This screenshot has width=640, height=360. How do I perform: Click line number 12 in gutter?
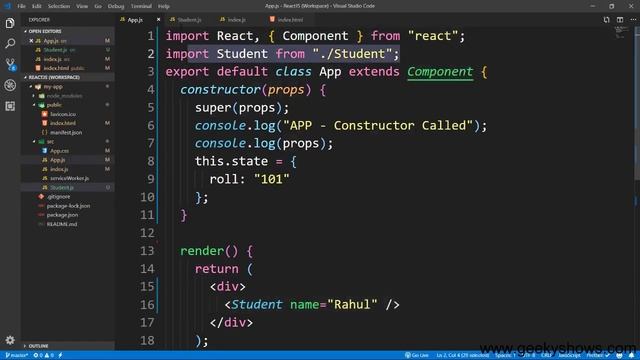pos(147,233)
